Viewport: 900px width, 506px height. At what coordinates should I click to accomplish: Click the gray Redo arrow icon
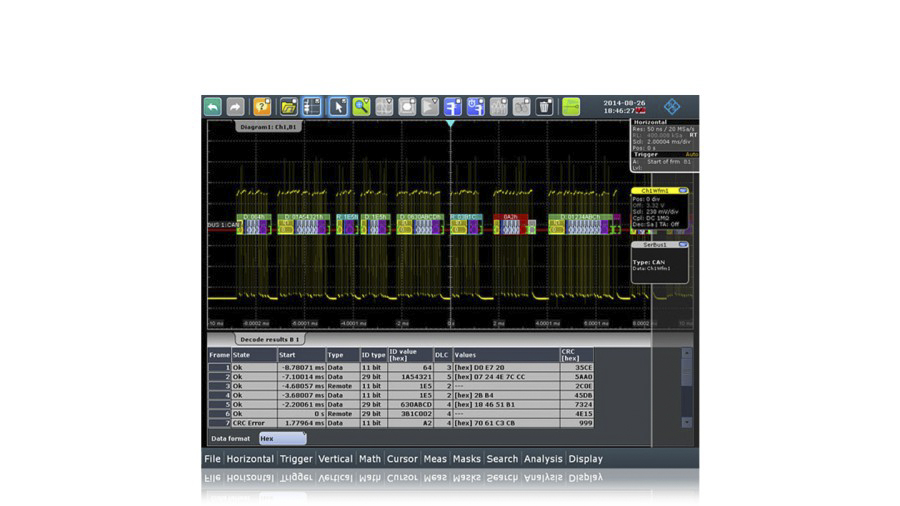click(235, 107)
